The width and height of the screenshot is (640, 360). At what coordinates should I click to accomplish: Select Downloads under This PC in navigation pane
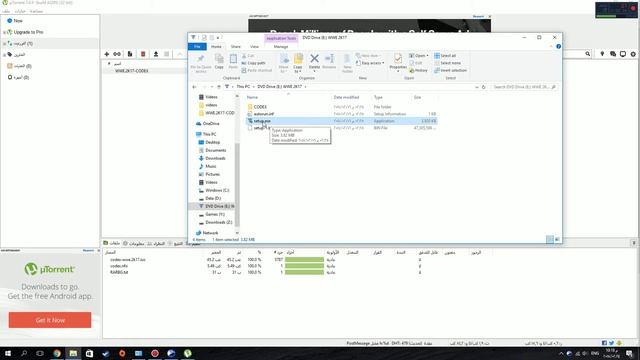(x=216, y=158)
